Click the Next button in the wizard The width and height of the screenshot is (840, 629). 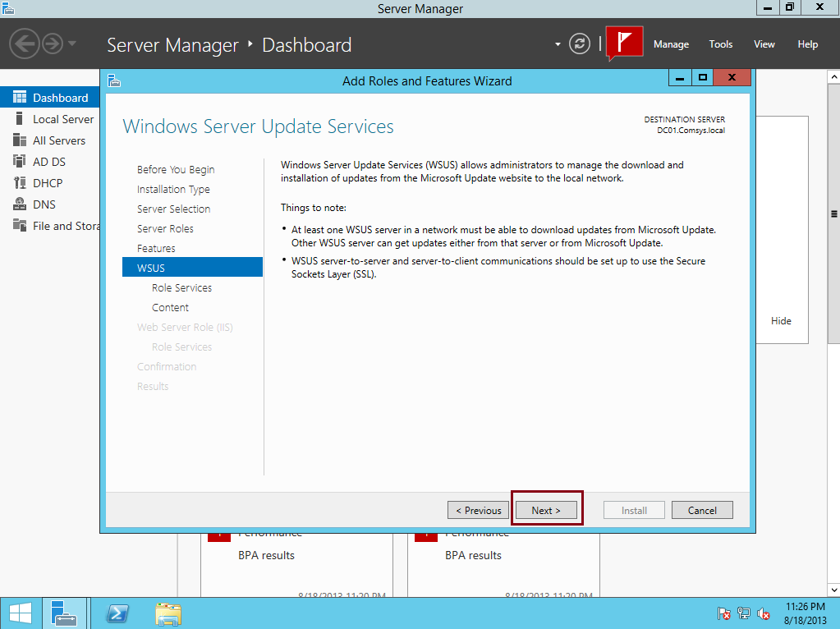click(546, 510)
